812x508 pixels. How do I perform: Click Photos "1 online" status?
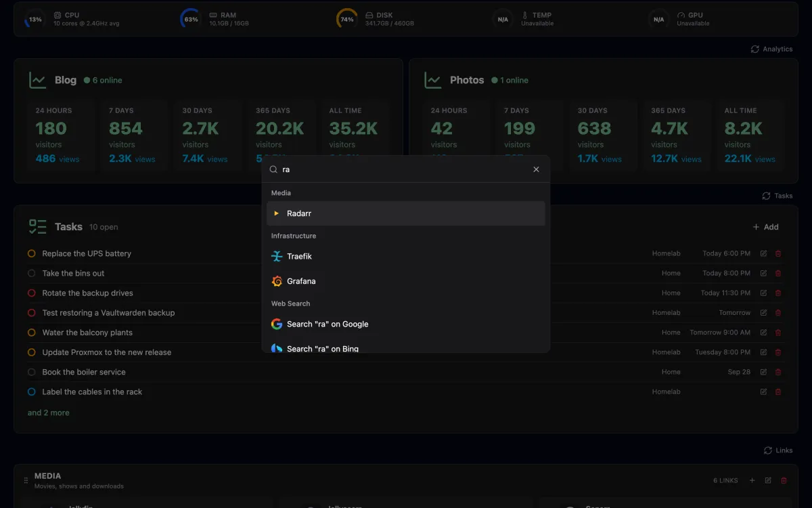[x=510, y=80]
